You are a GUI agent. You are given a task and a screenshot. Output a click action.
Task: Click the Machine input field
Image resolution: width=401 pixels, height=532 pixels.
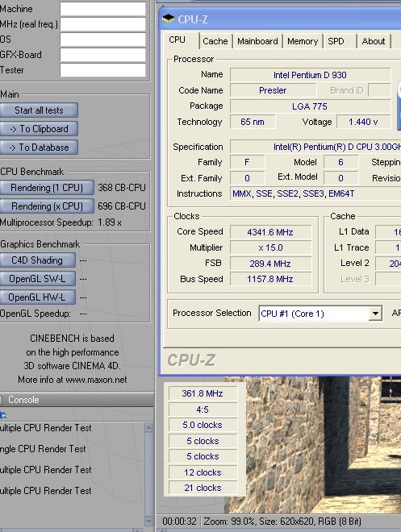[103, 9]
